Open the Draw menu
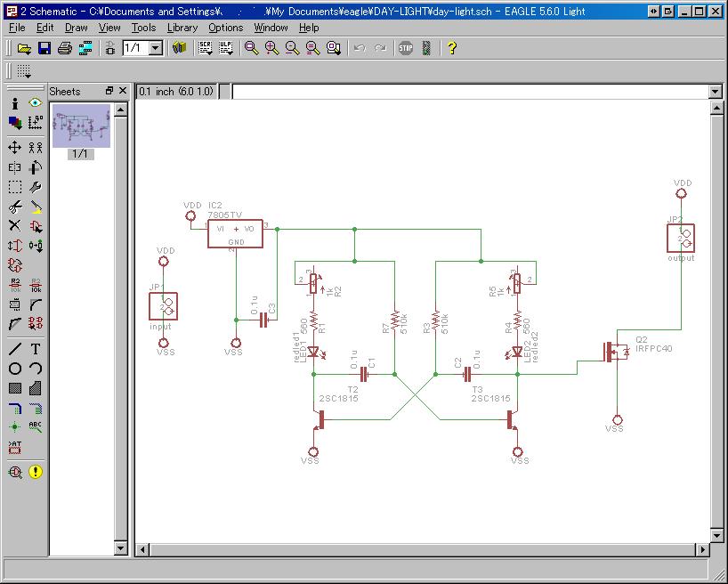Image resolution: width=728 pixels, height=584 pixels. pyautogui.click(x=77, y=28)
